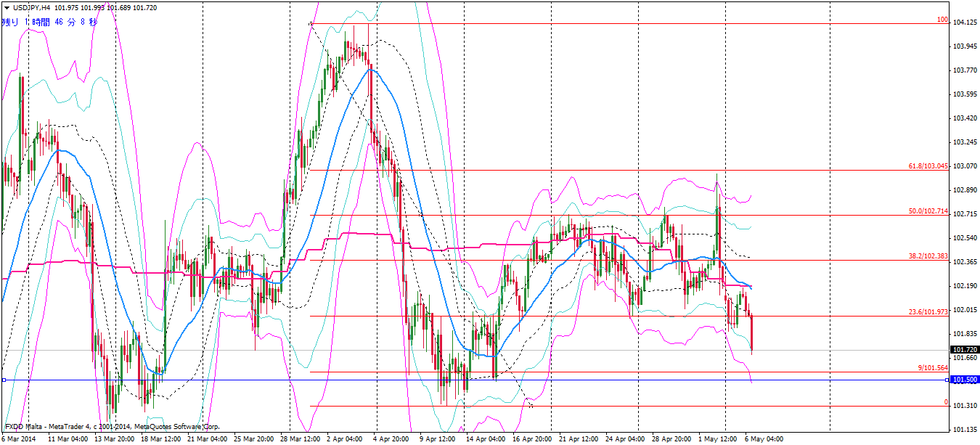Click the 14 Apr 04:00 time axis label
Screen dimensions: 980x445
(x=487, y=439)
